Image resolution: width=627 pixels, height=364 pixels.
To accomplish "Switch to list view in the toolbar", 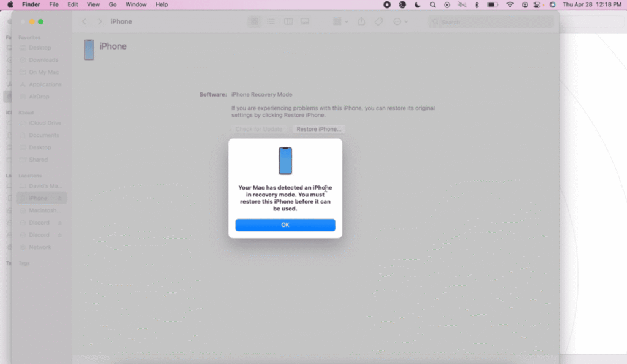I will (271, 21).
